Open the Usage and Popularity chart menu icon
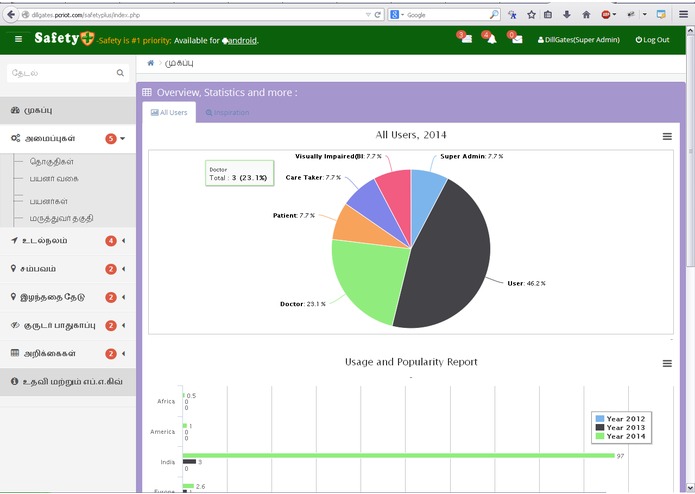Screen dimensions: 695x494 pos(667,363)
